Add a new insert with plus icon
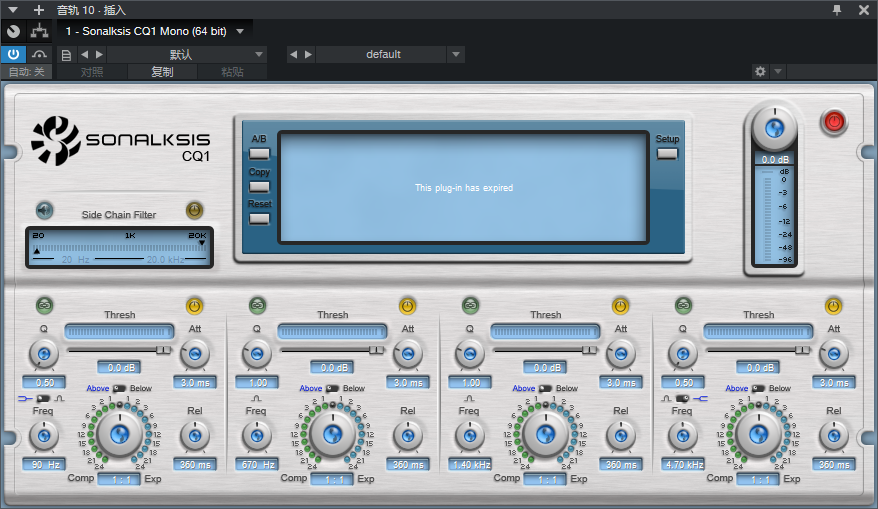878x509 pixels. (x=39, y=10)
